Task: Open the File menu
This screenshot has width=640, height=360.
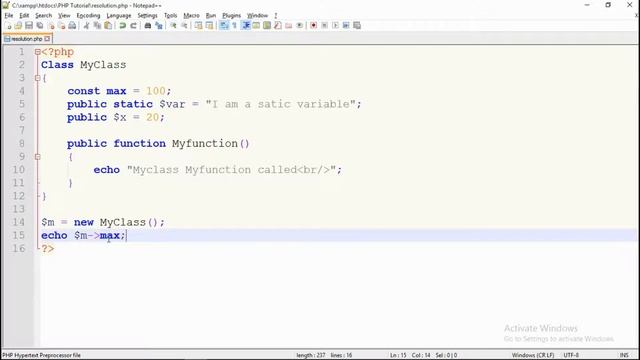Action: (9, 16)
